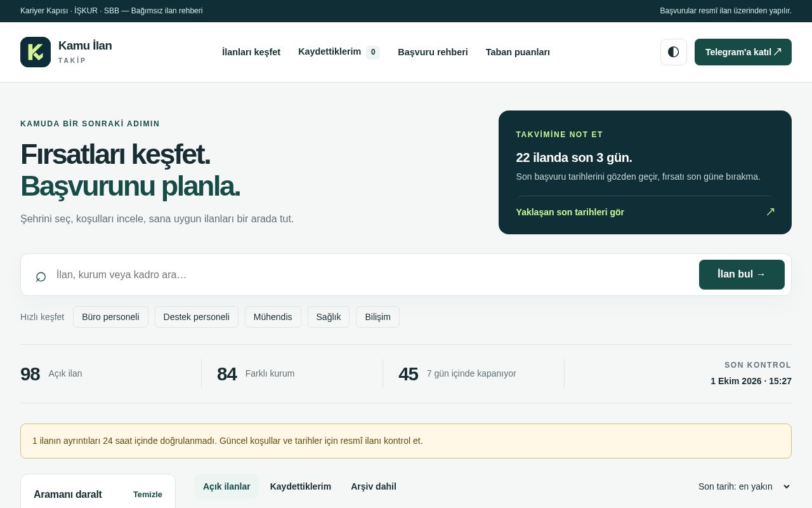812x508 pixels.
Task: Click the 22 ilanda son 3 gün heading
Action: (574, 157)
